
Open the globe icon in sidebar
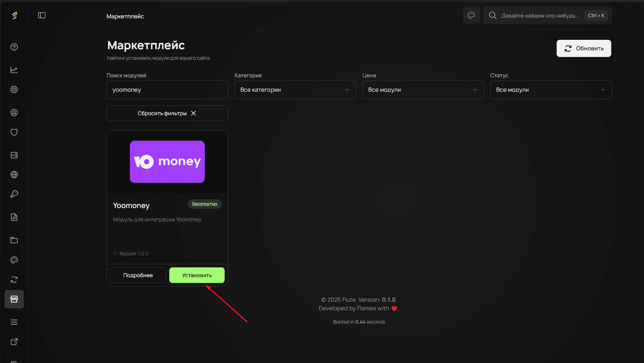tap(14, 174)
